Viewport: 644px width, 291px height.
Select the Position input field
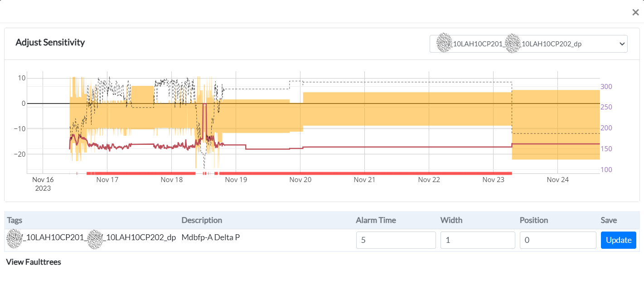tap(557, 240)
